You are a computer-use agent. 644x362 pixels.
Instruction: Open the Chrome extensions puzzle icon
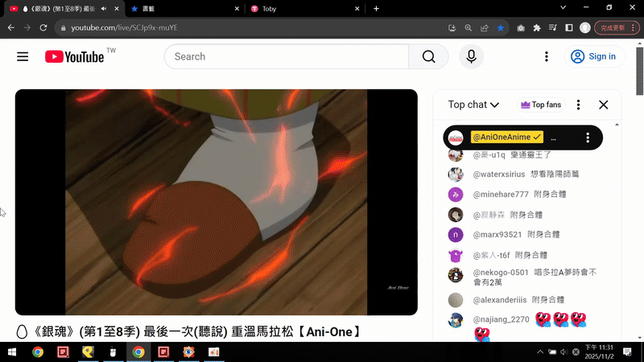(x=537, y=27)
